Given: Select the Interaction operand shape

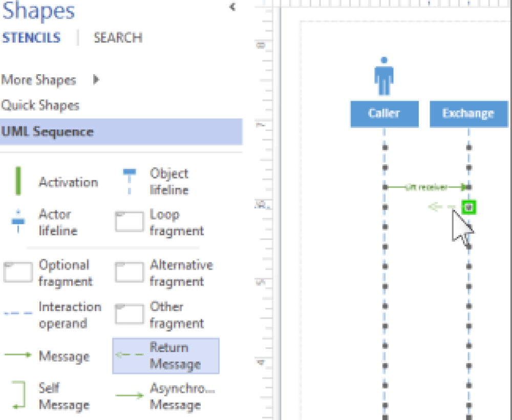Looking at the screenshot, I should pos(18,315).
